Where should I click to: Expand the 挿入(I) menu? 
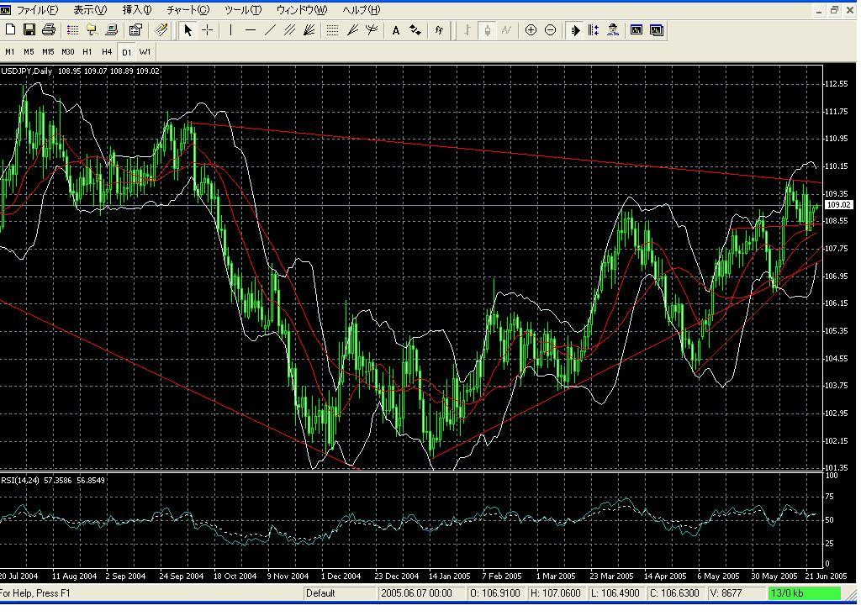point(136,10)
